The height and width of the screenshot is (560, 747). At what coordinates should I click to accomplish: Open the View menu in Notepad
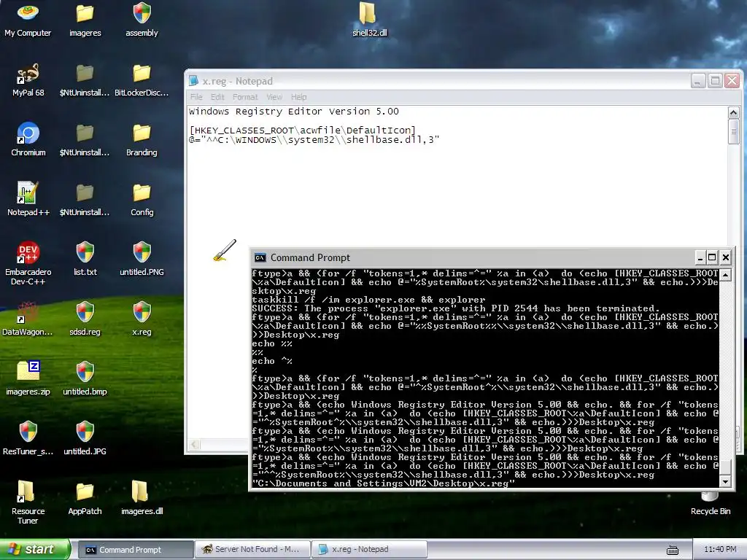click(x=274, y=97)
